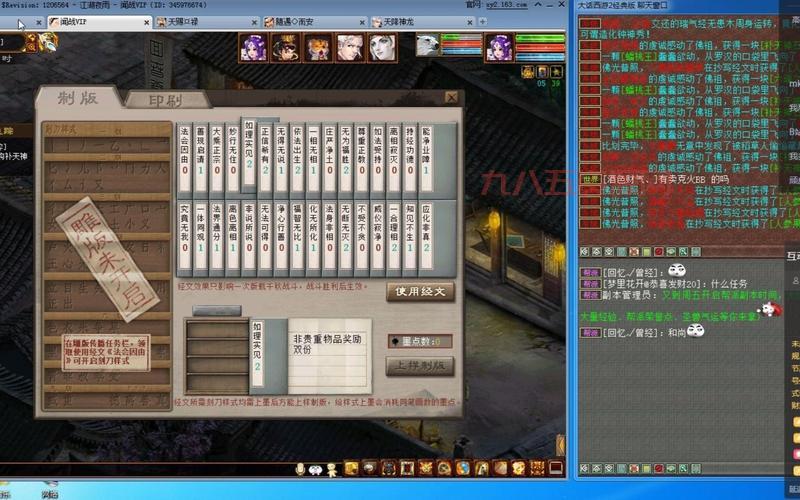Click the 酒色财气 world chat message

pyautogui.click(x=655, y=179)
